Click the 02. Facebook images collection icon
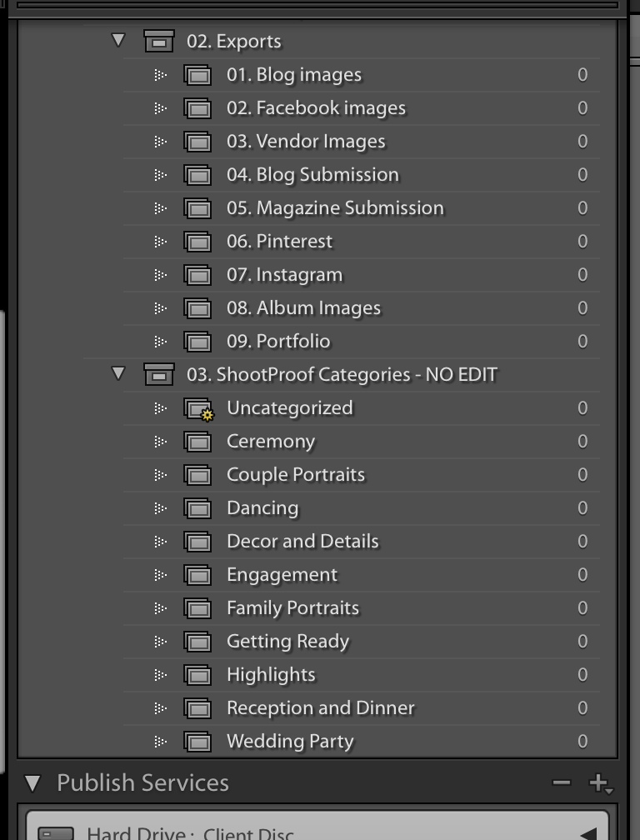 pyautogui.click(x=197, y=108)
